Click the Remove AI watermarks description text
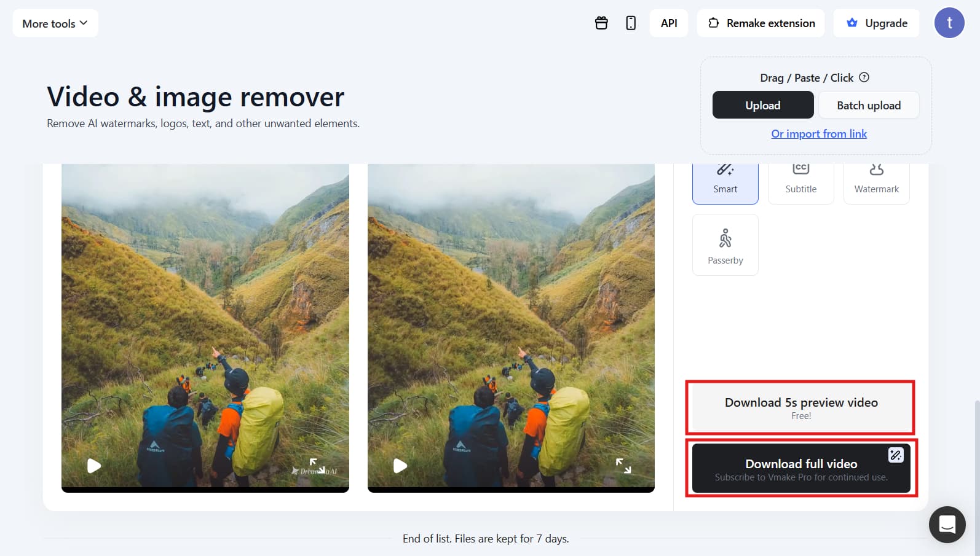The width and height of the screenshot is (980, 556). (x=204, y=123)
